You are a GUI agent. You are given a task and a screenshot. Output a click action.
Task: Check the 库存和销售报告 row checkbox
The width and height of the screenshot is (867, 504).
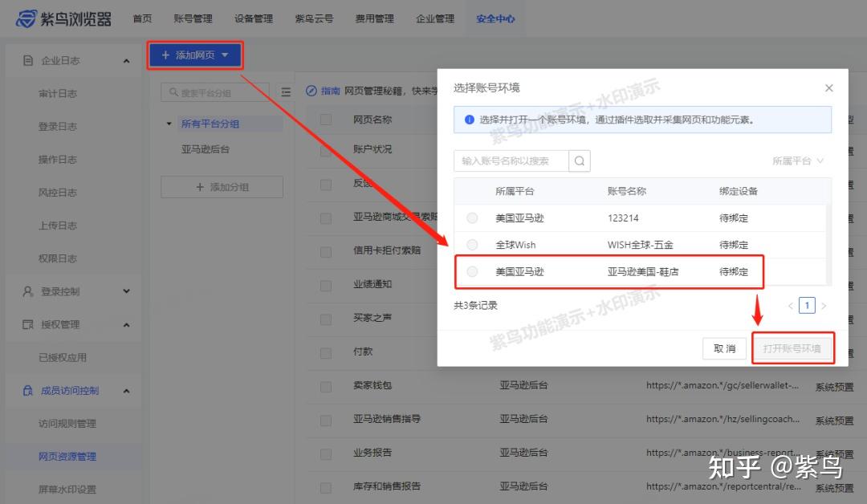pos(326,488)
